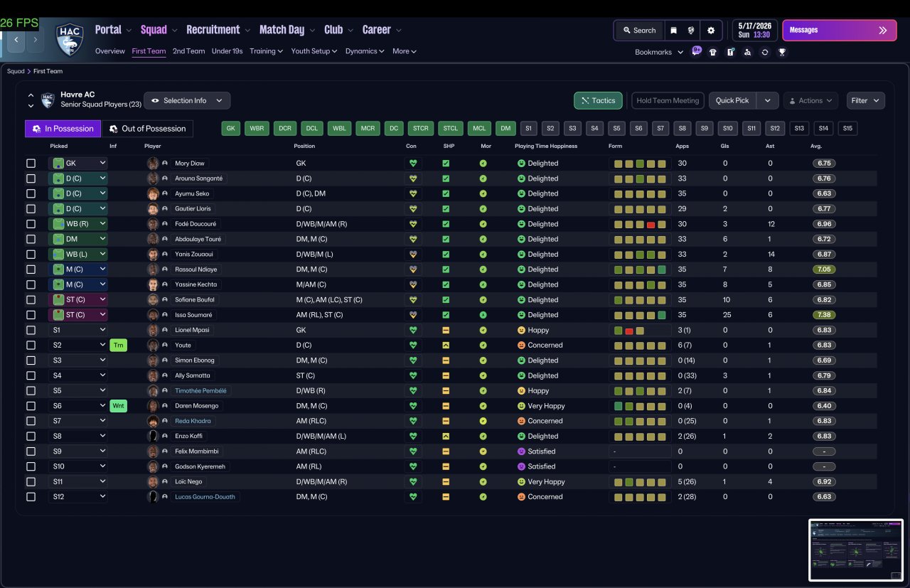This screenshot has width=910, height=588.
Task: Click the Hold Team Meeting button
Action: click(x=668, y=100)
